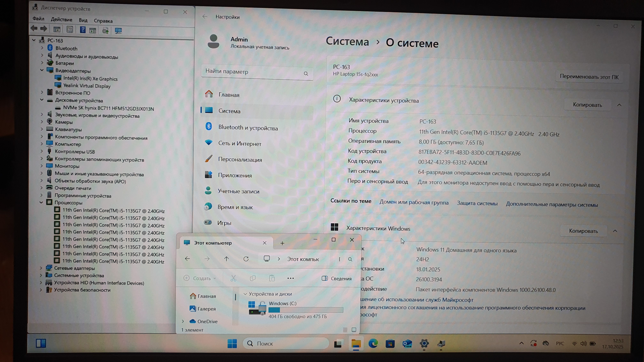Collapse the Процессоры tree node

tap(41, 202)
